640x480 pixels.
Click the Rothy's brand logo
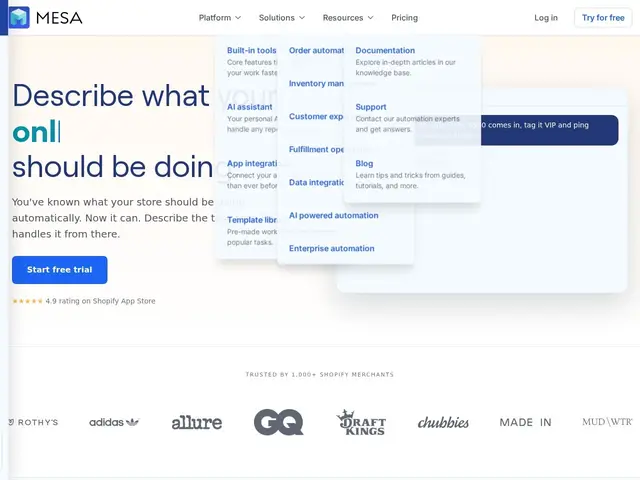click(33, 422)
